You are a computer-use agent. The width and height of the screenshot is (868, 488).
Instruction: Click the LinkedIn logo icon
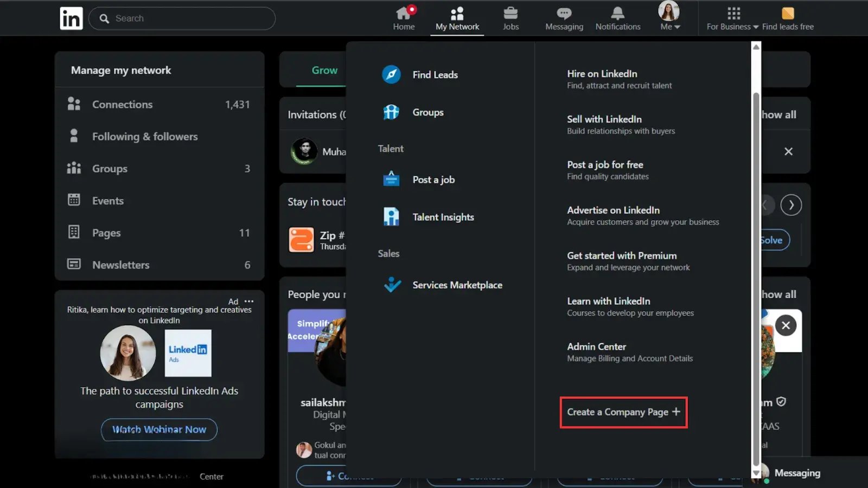click(71, 18)
